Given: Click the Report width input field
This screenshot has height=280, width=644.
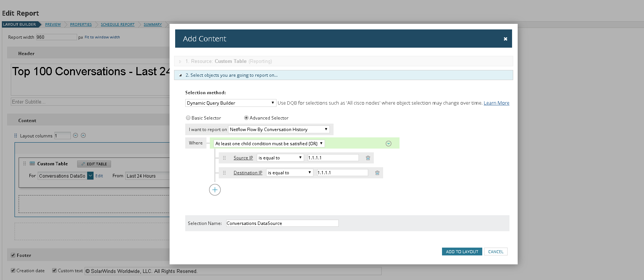Looking at the screenshot, I should 56,37.
